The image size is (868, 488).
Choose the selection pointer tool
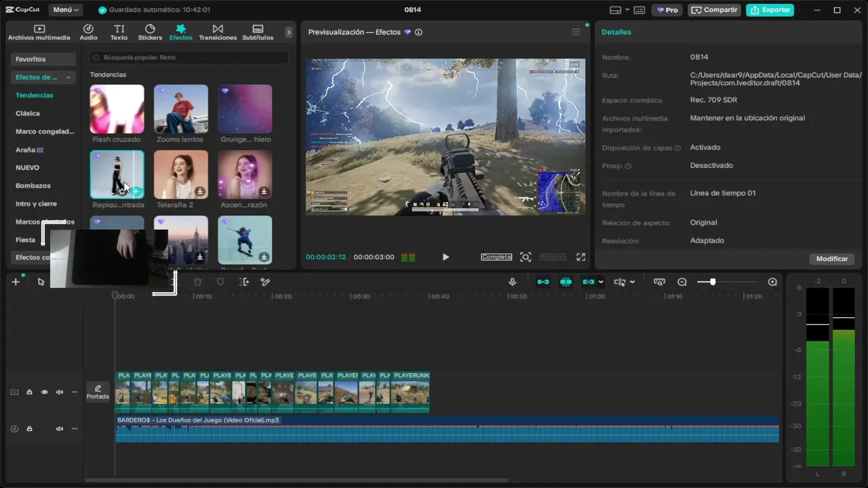[x=41, y=282]
